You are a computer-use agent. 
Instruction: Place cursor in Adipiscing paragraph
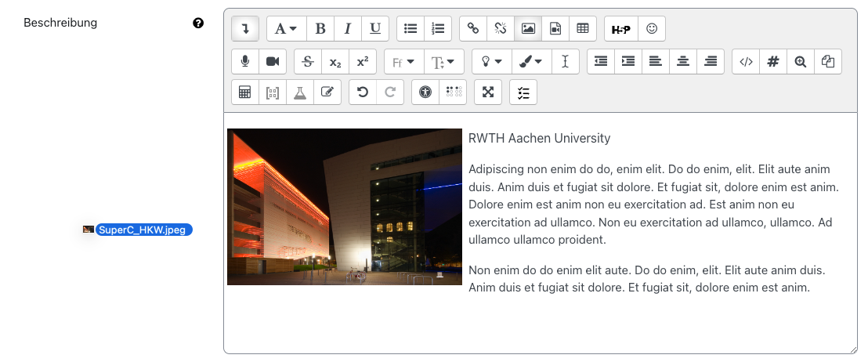653,205
